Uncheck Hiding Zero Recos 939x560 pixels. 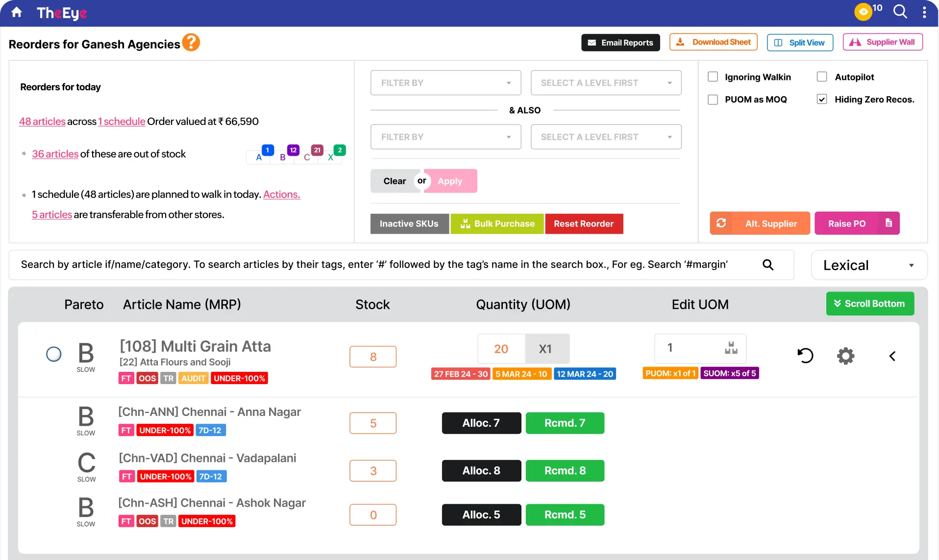pos(821,99)
